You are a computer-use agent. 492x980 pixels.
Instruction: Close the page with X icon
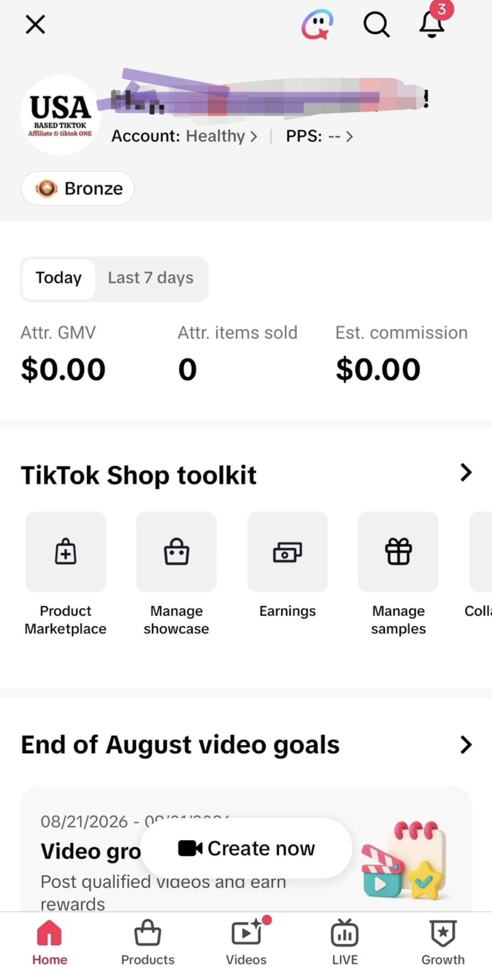coord(35,25)
